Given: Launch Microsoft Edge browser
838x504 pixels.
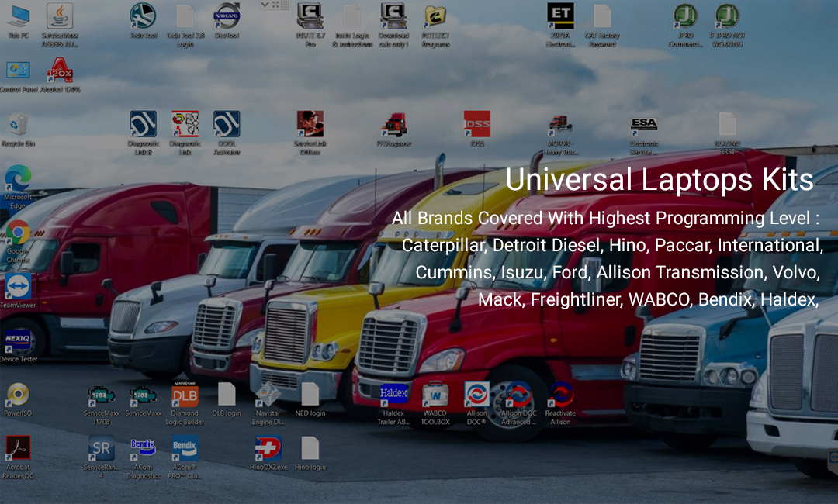Looking at the screenshot, I should point(18,187).
